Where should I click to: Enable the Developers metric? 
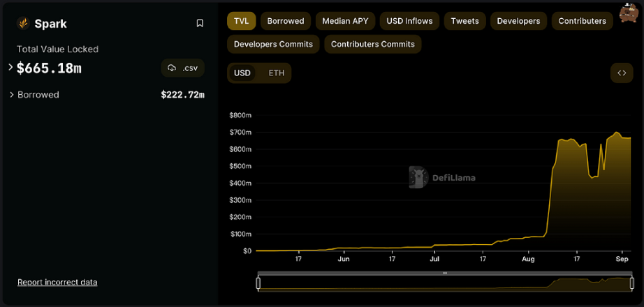point(518,21)
